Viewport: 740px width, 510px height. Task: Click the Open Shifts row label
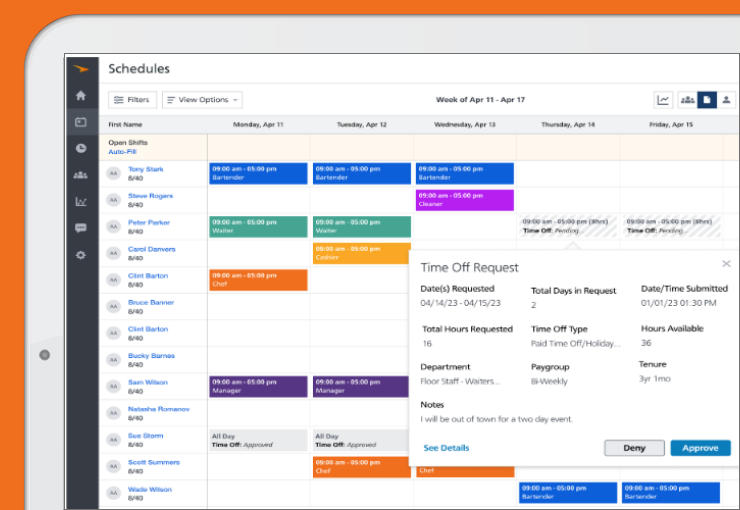tap(128, 142)
